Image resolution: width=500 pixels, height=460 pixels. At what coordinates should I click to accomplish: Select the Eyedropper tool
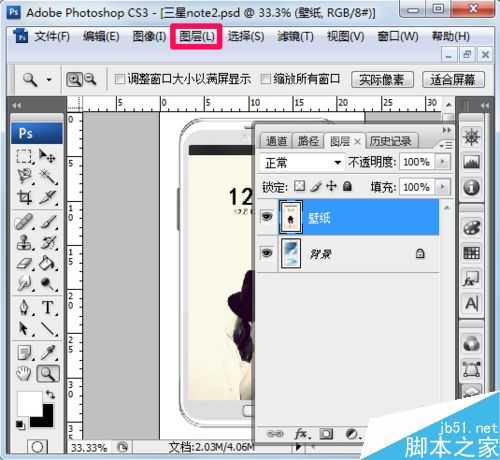coord(48,353)
